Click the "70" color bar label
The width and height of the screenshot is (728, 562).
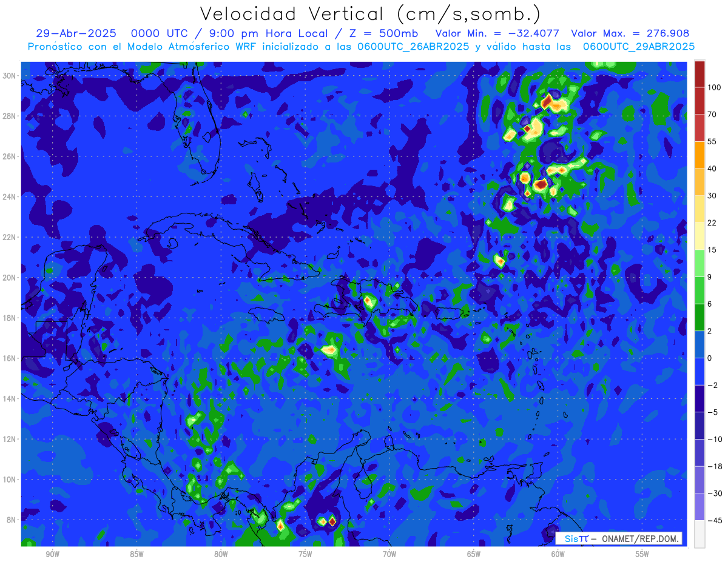tap(712, 115)
